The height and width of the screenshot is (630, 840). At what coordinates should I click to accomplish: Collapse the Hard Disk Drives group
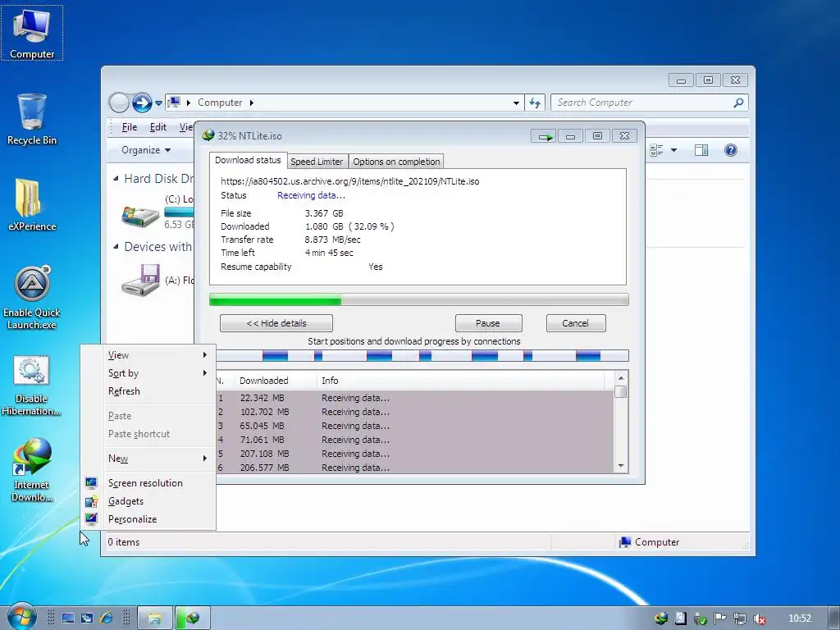click(116, 178)
